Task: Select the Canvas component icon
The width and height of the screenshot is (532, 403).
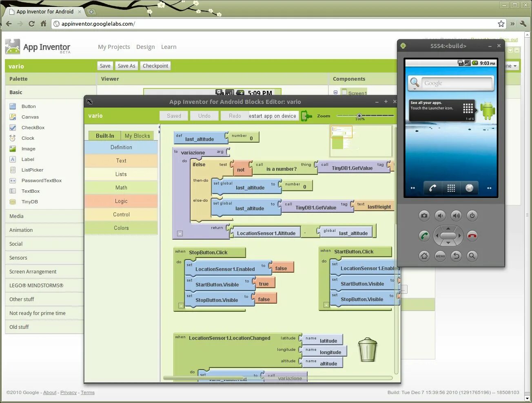Action: 13,117
